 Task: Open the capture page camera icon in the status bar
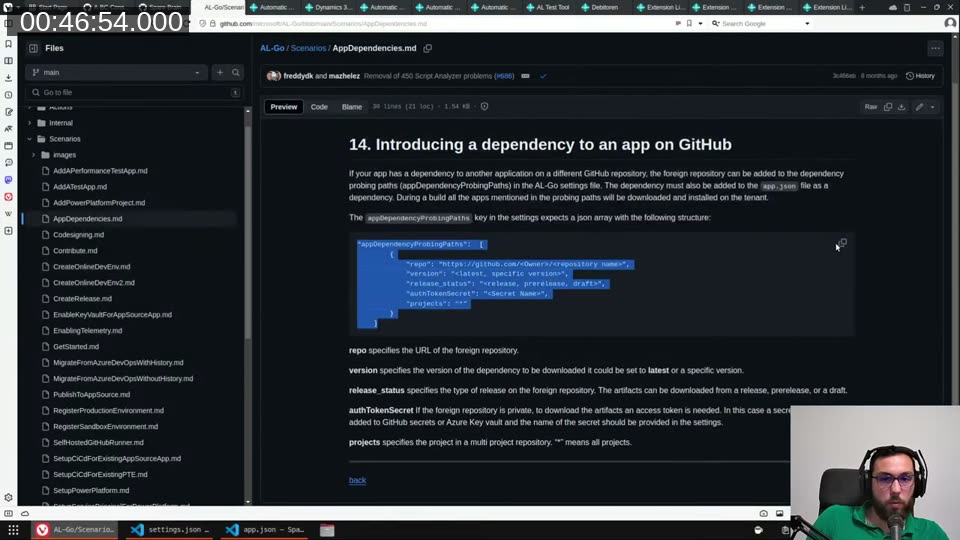(763, 514)
